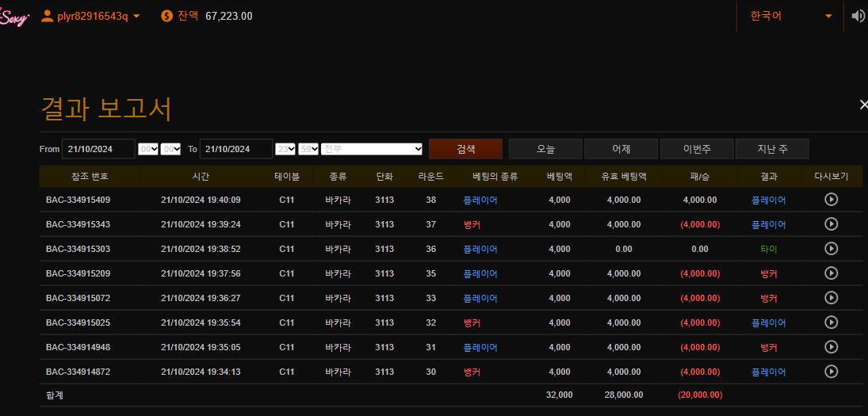Open replay of tie round 36
This screenshot has height=416, width=868.
point(831,249)
